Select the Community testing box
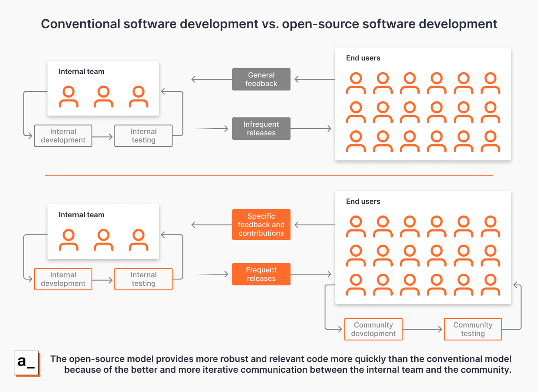 (473, 329)
